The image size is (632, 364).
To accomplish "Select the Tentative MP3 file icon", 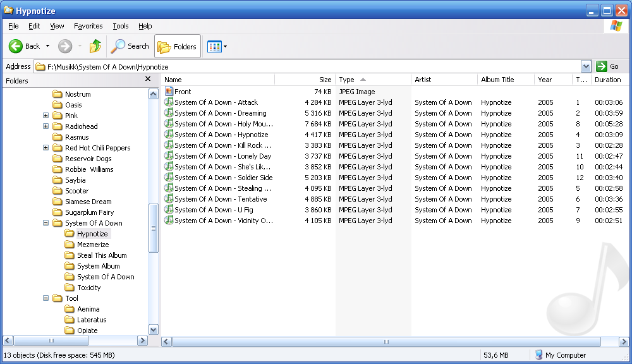I will click(x=169, y=198).
